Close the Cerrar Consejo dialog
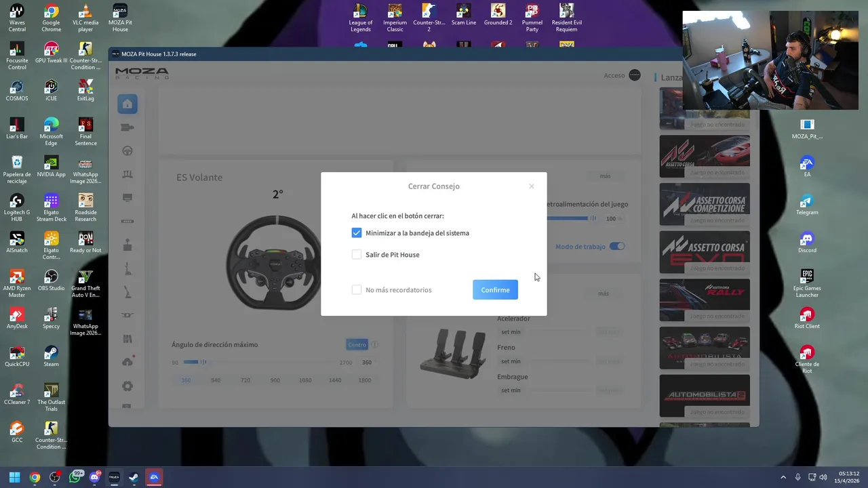The width and height of the screenshot is (868, 488). [x=532, y=186]
